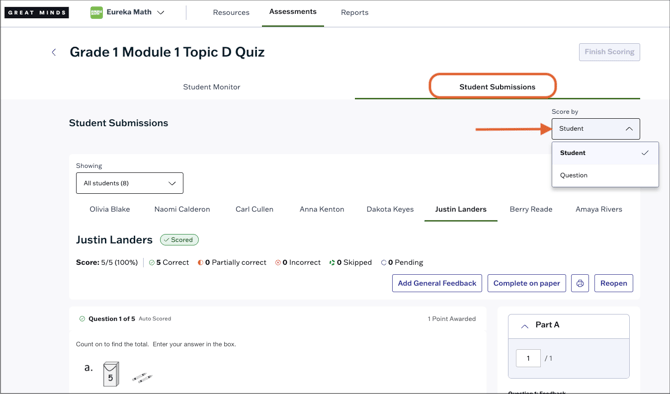Click the Count on to find the total instruction

[x=156, y=344]
